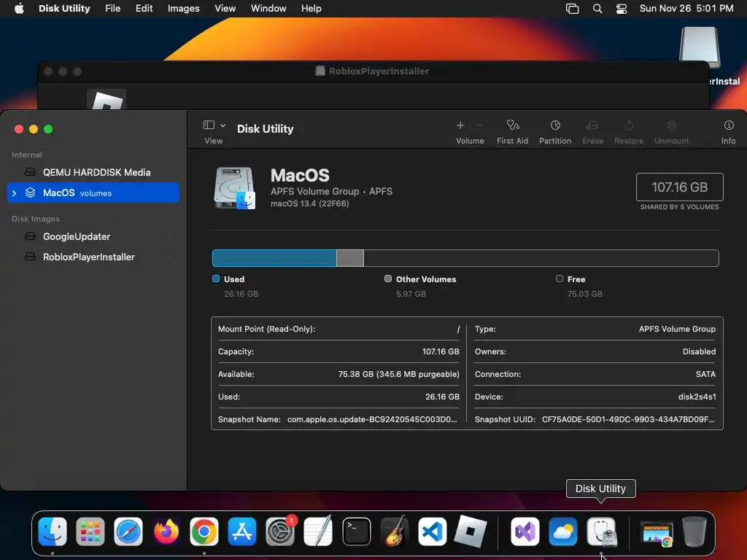Click the Other Volumes legend label
The image size is (747, 560).
tap(426, 279)
